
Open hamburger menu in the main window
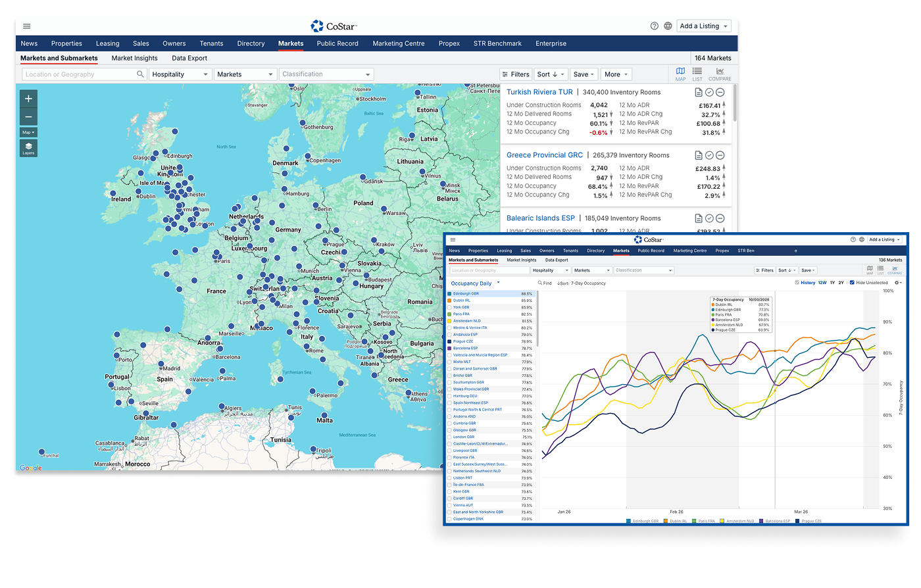[x=27, y=26]
